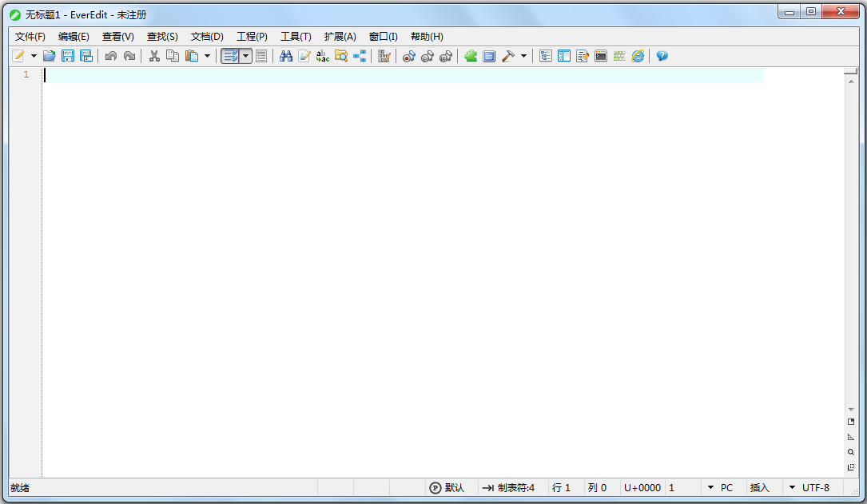Open the 扩展(A) menu
The height and width of the screenshot is (504, 867).
(340, 37)
